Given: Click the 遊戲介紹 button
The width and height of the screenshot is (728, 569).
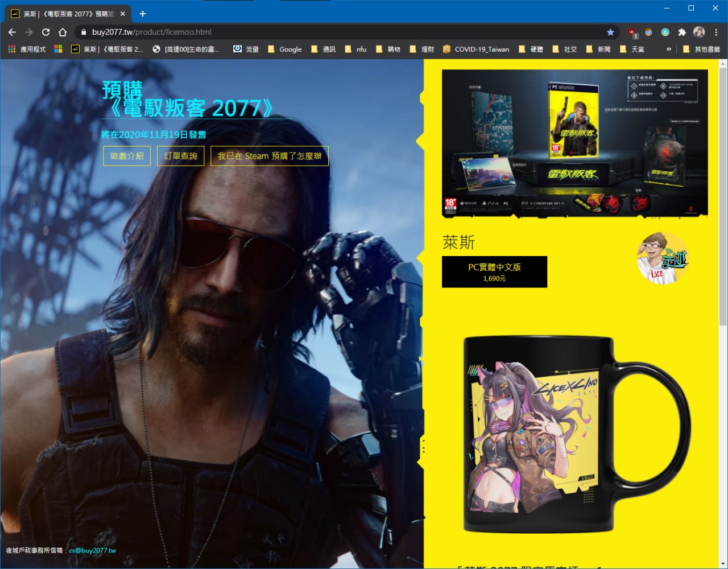Looking at the screenshot, I should pyautogui.click(x=127, y=156).
